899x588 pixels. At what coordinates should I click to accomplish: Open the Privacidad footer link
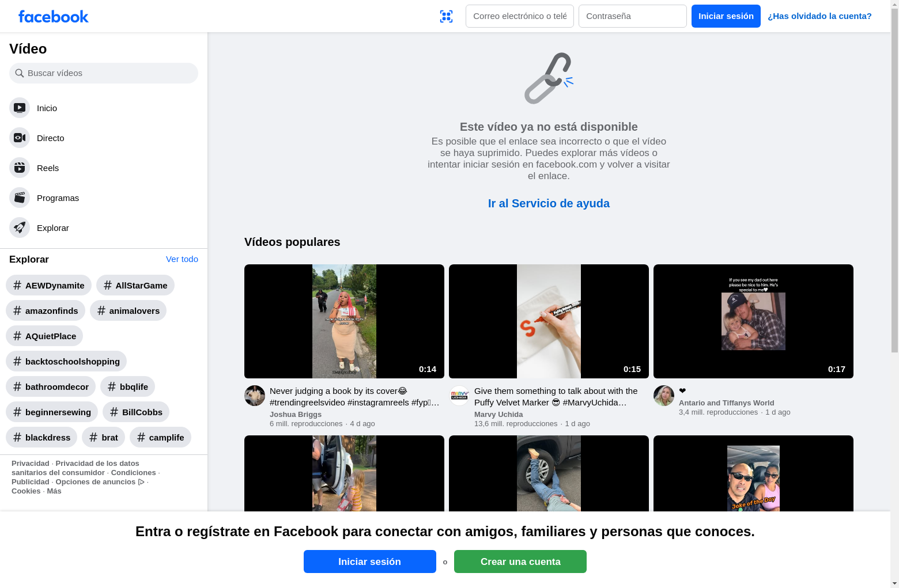point(31,464)
